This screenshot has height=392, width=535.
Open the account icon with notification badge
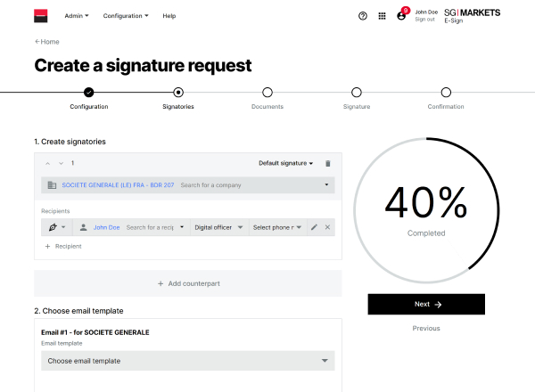401,16
